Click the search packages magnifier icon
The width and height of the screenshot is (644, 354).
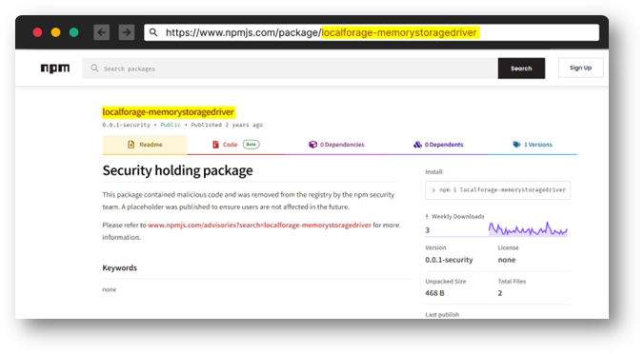click(94, 68)
